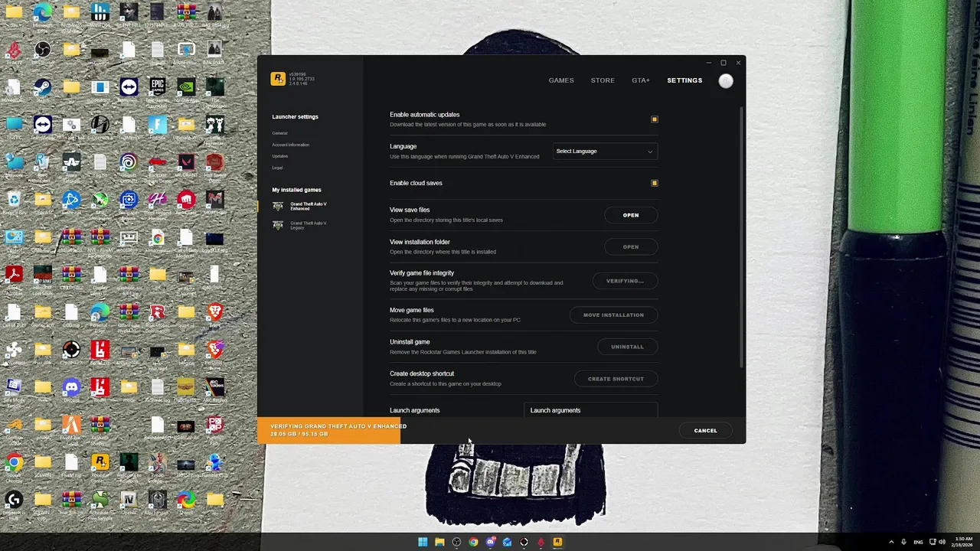The height and width of the screenshot is (551, 980).
Task: Click Rockstar Launcher icon in the taskbar
Action: tap(557, 542)
